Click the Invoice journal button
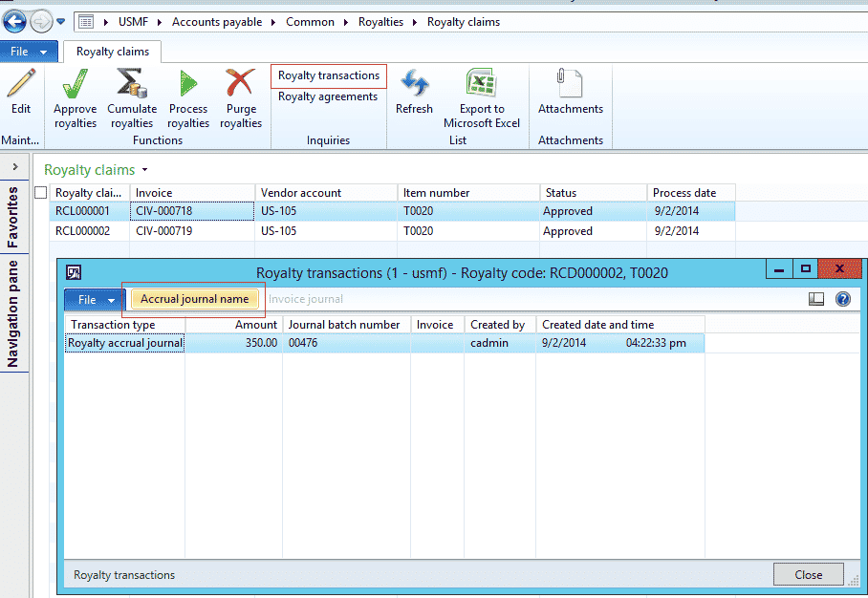This screenshot has height=598, width=868. point(306,299)
